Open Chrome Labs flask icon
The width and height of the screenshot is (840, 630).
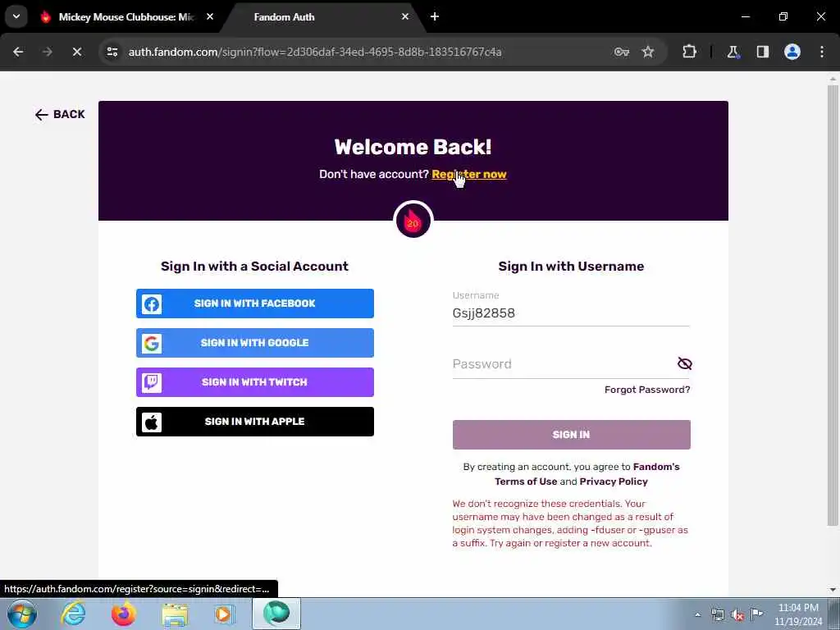pyautogui.click(x=733, y=52)
